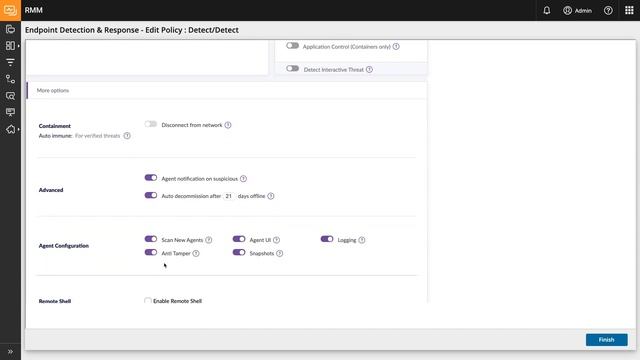The height and width of the screenshot is (360, 640).
Task: Click the Edit Policy page title
Action: tap(132, 30)
